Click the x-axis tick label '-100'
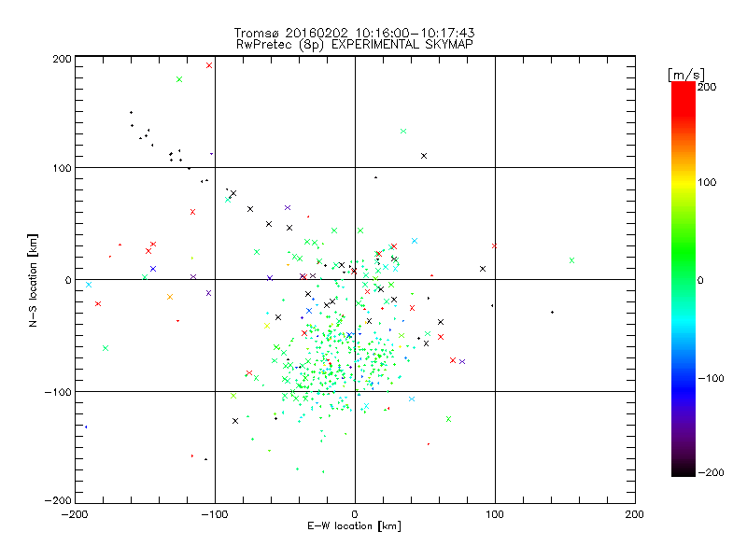This screenshot has width=747, height=560. click(x=215, y=514)
